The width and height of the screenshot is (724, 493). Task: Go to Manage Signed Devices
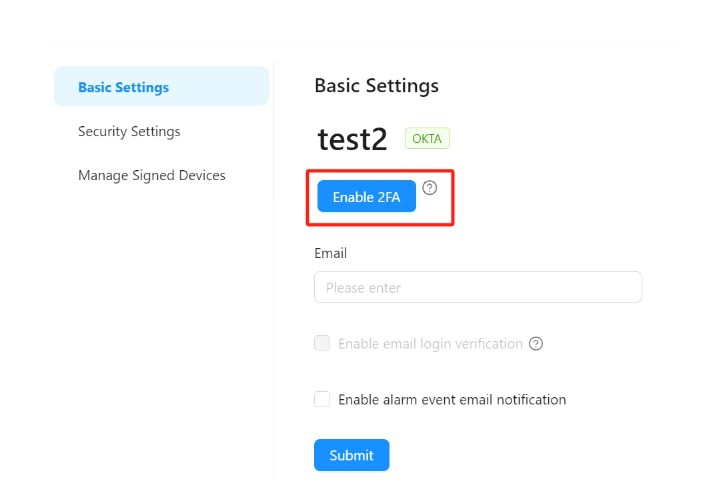point(152,175)
